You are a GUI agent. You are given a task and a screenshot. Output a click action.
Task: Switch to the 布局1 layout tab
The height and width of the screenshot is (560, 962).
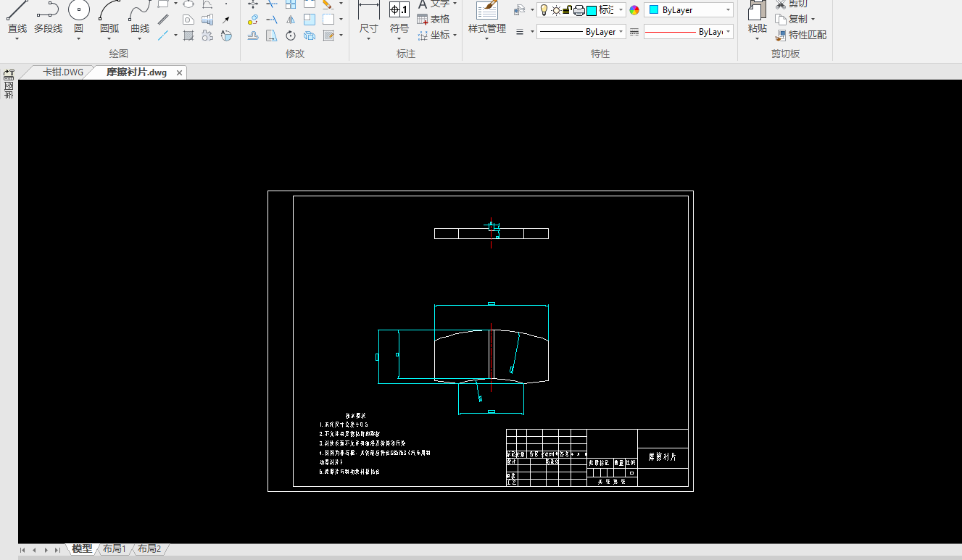tap(115, 549)
